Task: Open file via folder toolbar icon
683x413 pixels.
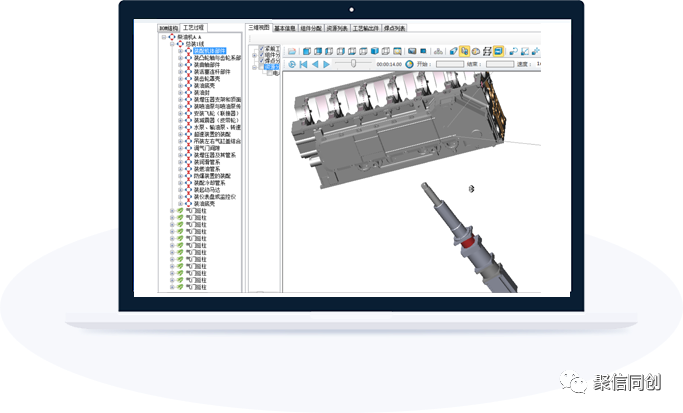Action: [292, 51]
